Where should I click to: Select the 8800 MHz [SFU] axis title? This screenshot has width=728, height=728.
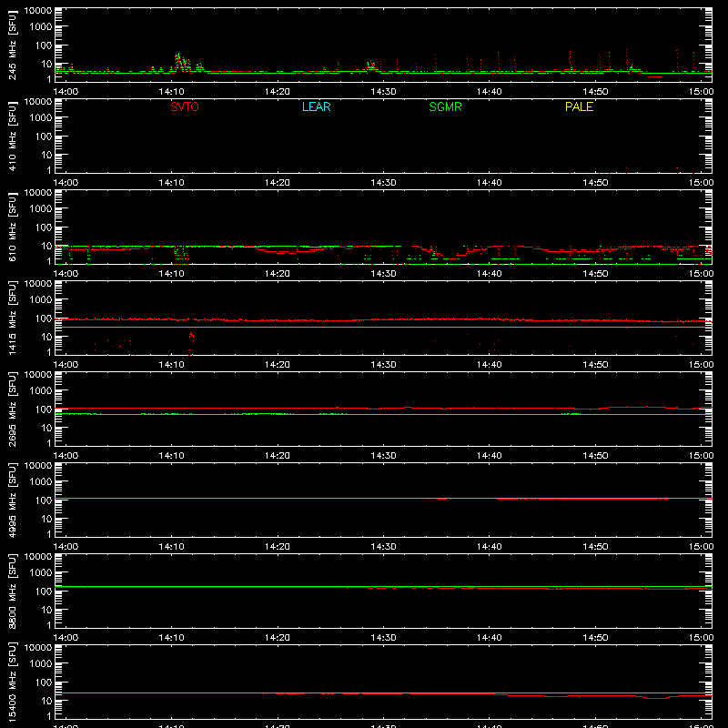(x=13, y=591)
